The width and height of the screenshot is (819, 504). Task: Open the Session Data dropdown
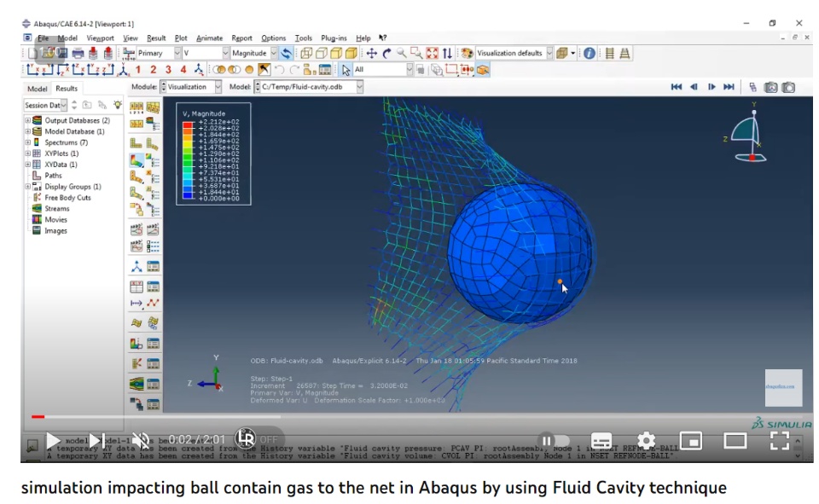pyautogui.click(x=45, y=105)
